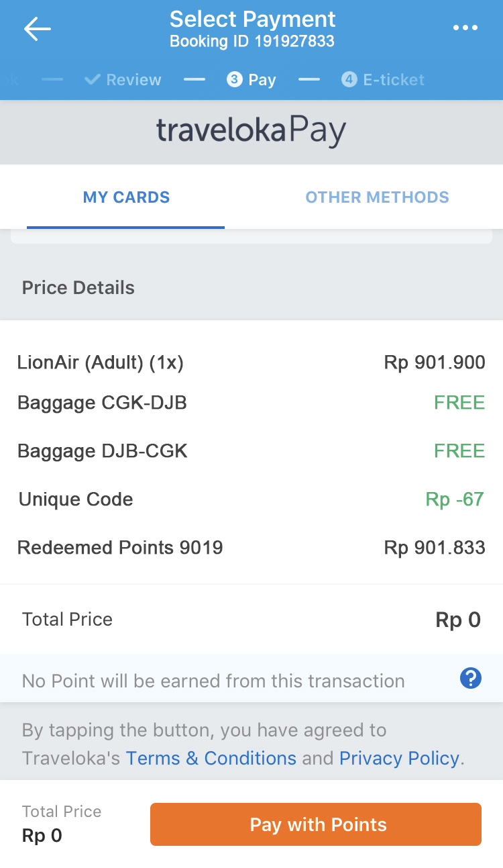Tap the E-ticket step number 4 icon
Screen dimensions: 503x868
coord(349,79)
